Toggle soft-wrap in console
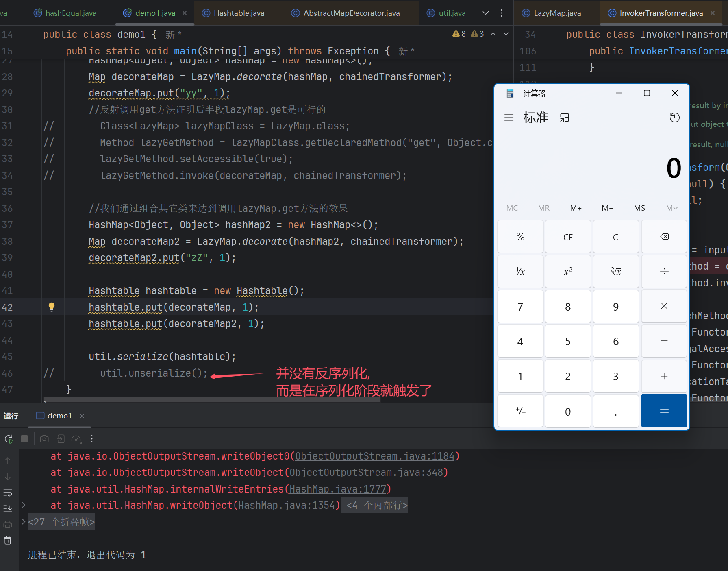This screenshot has width=728, height=571. pos(8,493)
